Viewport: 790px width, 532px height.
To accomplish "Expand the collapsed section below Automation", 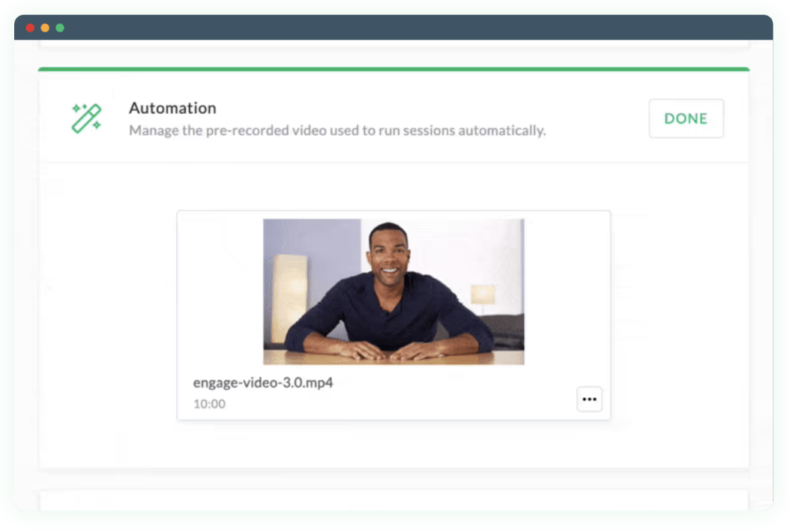I will (x=393, y=499).
